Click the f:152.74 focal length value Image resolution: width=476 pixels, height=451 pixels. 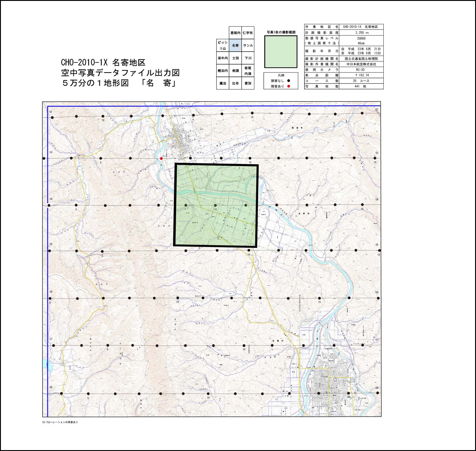click(361, 75)
